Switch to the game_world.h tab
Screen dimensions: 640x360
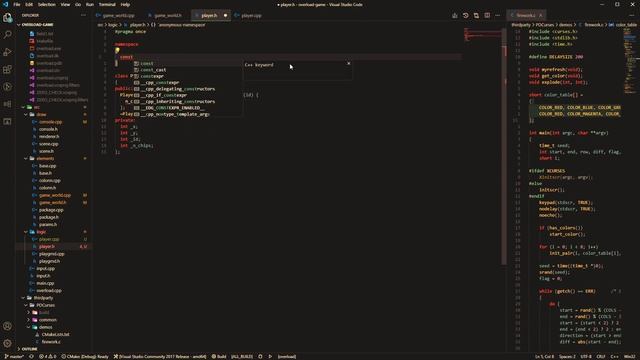[x=167, y=16]
